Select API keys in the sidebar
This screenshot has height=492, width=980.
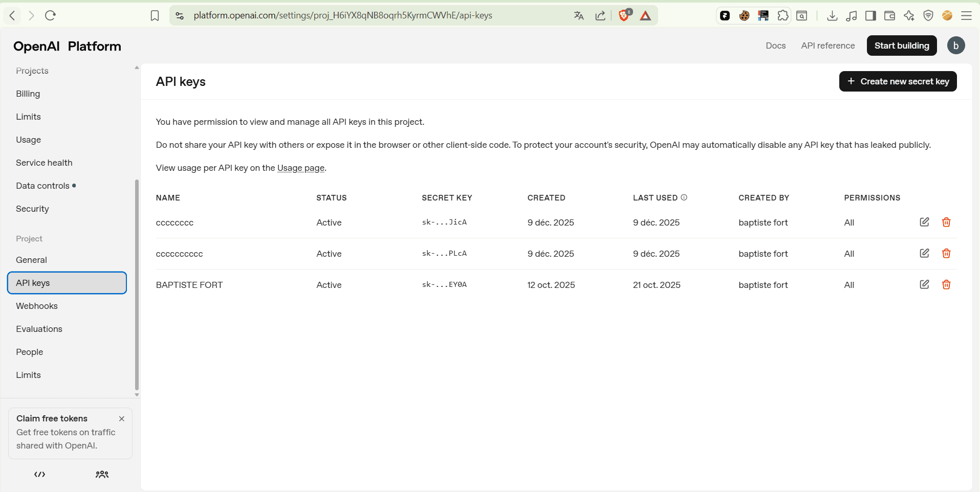tap(67, 283)
